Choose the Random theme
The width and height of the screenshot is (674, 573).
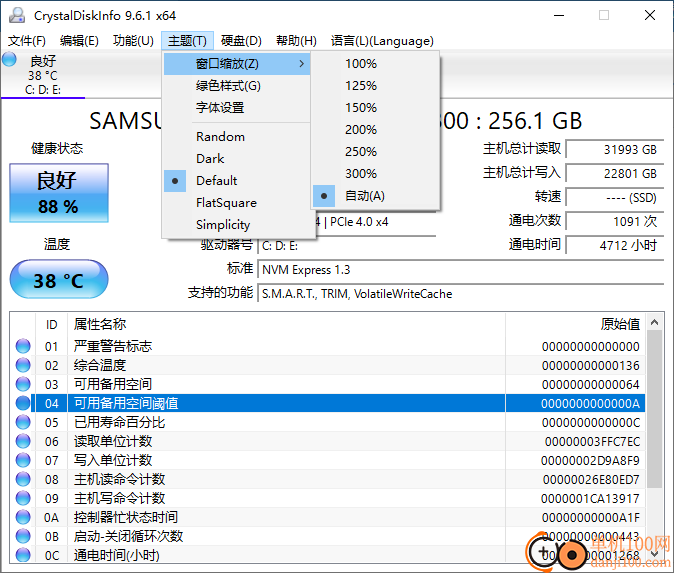237,137
